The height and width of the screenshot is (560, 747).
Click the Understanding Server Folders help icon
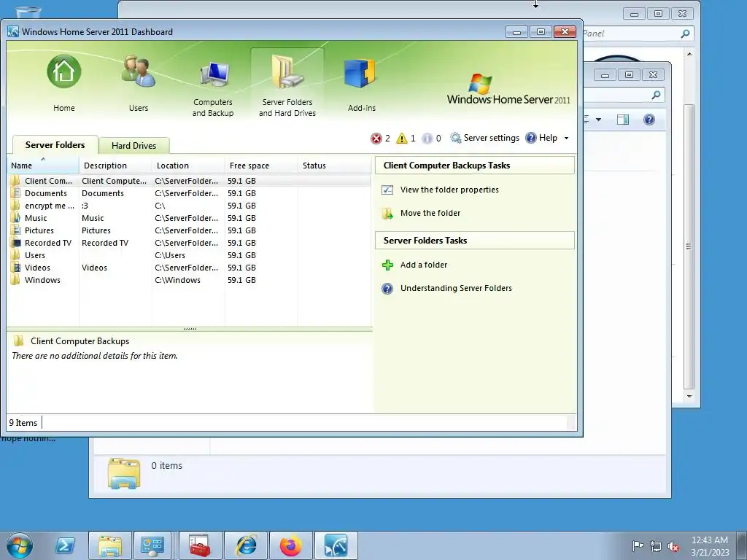(x=387, y=289)
